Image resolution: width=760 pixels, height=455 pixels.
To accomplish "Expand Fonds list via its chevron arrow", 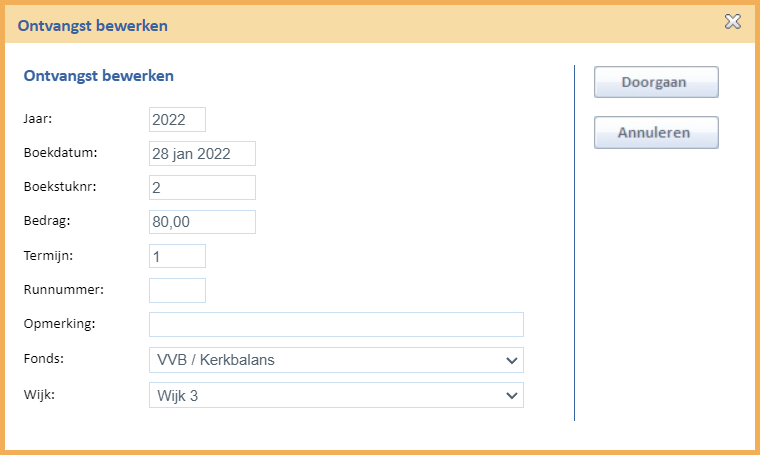I will 511,361.
